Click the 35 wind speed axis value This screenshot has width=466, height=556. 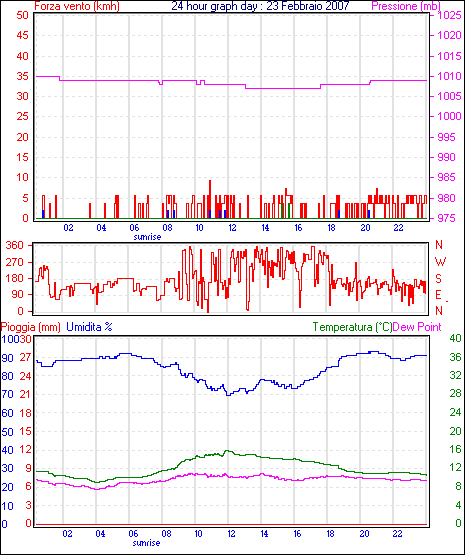coord(22,76)
